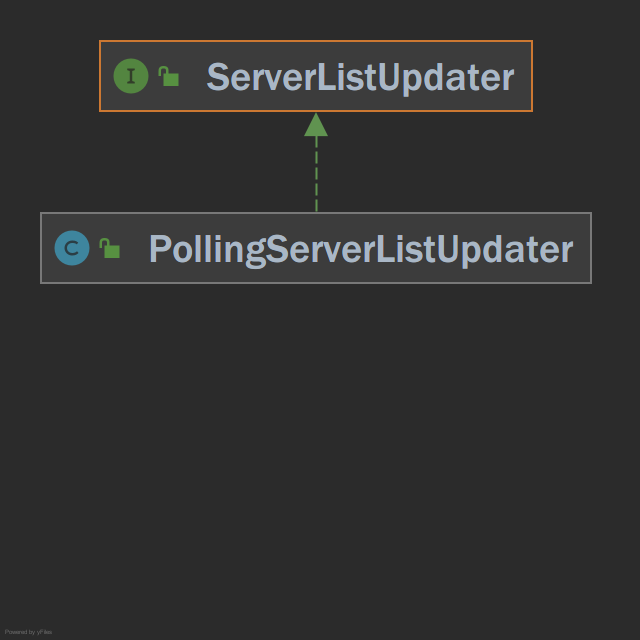Click the bottom end of the dashed edge
Screen dimensions: 640x640
pyautogui.click(x=316, y=208)
